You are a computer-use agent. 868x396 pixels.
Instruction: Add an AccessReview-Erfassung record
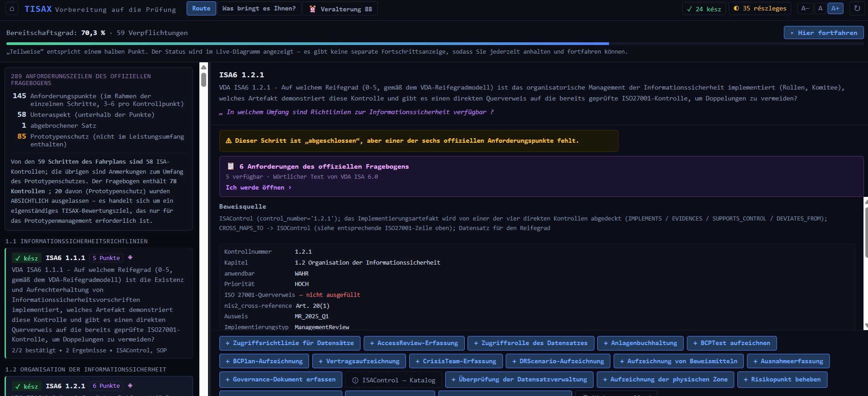click(414, 343)
